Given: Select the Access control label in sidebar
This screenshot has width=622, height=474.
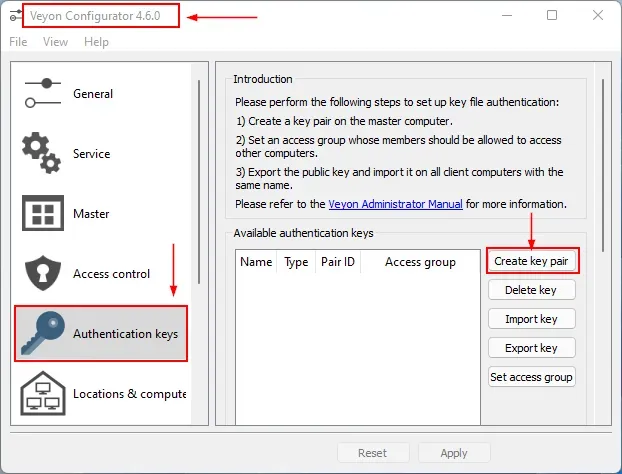Looking at the screenshot, I should point(111,274).
